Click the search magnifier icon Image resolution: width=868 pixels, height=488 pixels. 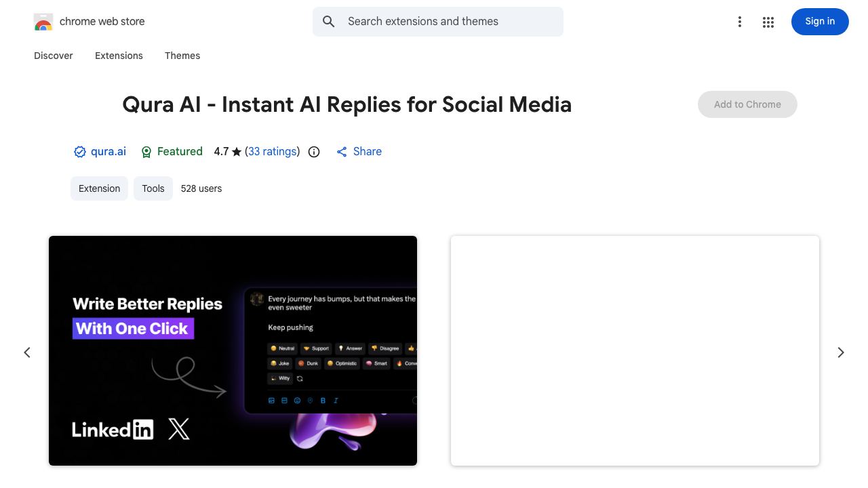tap(329, 22)
